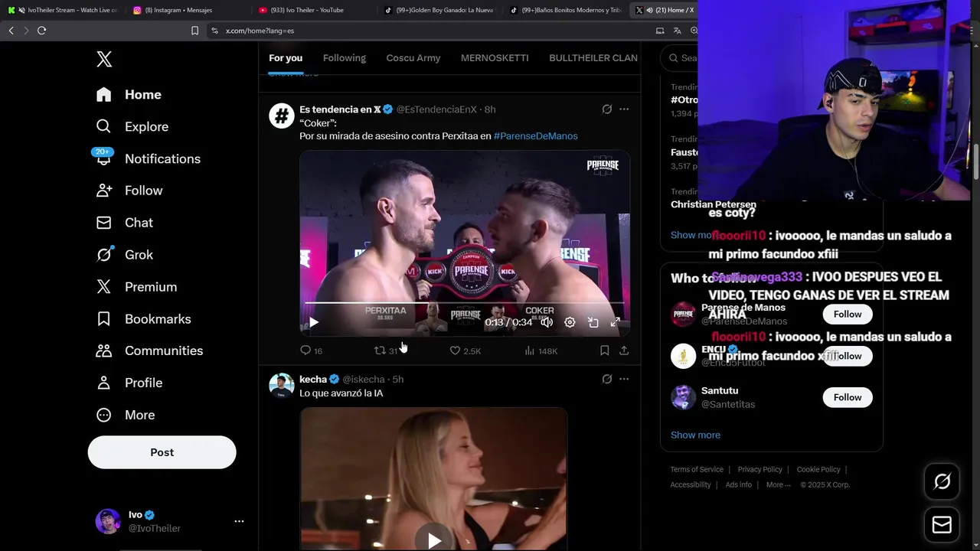Show more trending topics

pos(692,235)
